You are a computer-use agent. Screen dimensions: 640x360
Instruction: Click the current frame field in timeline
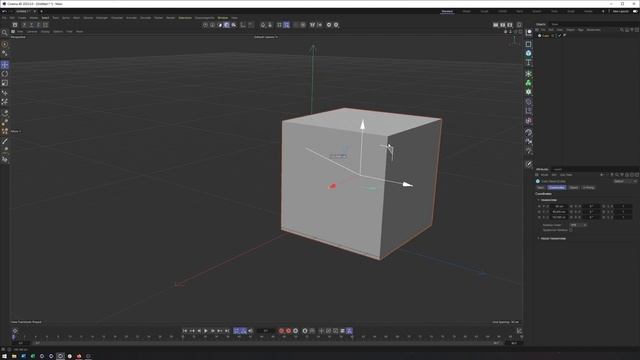coord(266,331)
